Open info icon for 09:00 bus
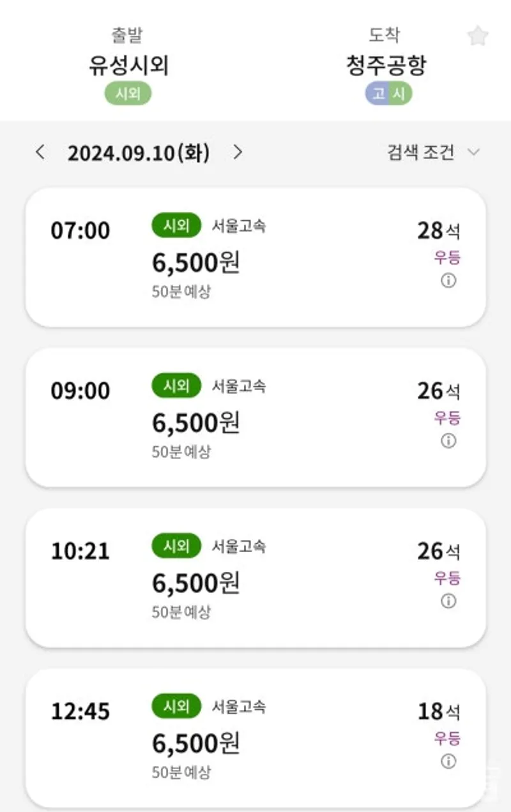This screenshot has width=511, height=812. coord(449,441)
